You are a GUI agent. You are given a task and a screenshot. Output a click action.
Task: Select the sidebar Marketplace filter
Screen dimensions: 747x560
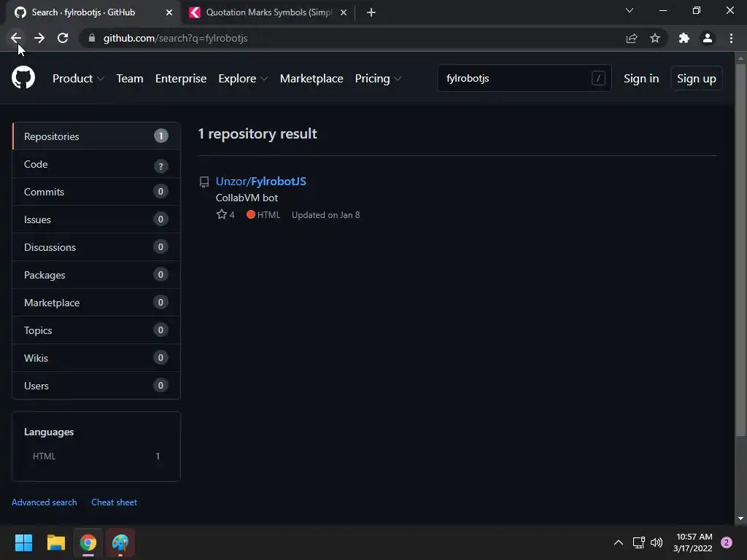(x=96, y=303)
